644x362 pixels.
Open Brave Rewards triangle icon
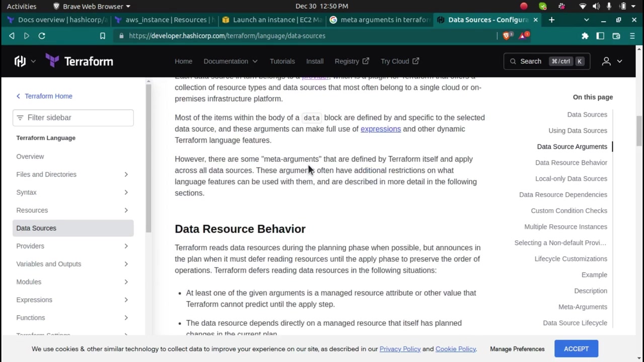pos(524,35)
